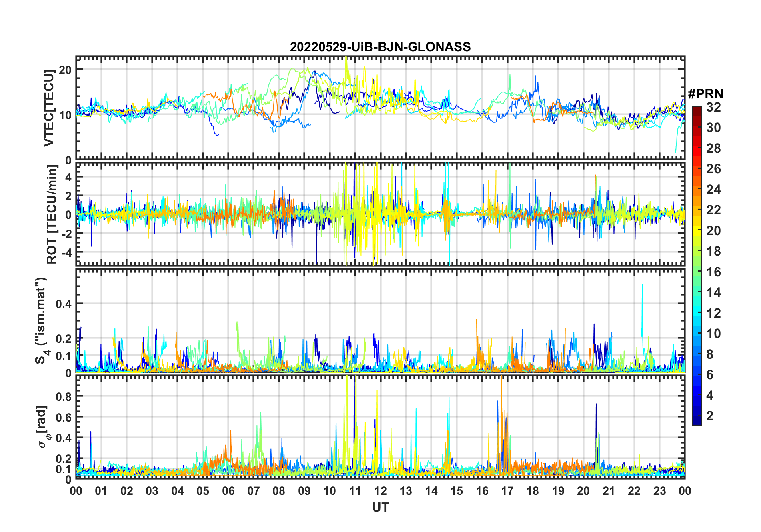The width and height of the screenshot is (761, 532).
Task: Select hour 23 on the UT axis
Action: coord(659,491)
